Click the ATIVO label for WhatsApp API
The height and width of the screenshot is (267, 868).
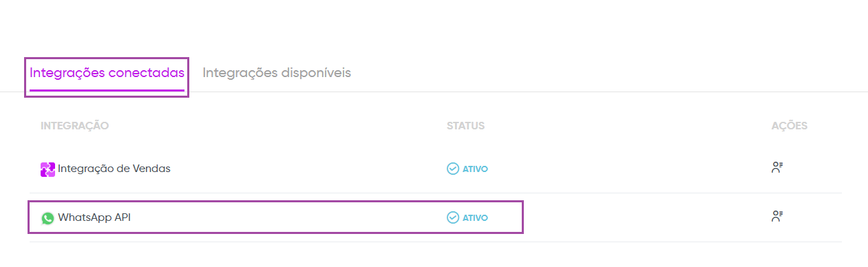[475, 217]
